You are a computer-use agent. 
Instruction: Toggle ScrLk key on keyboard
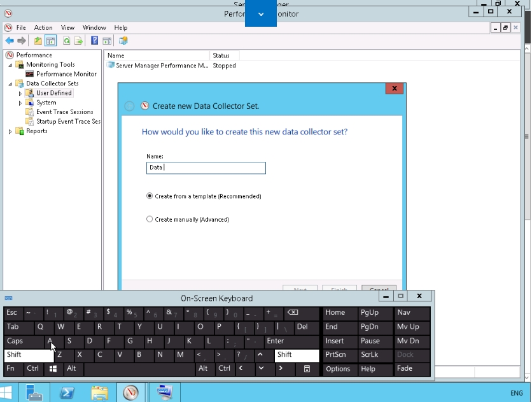coord(375,355)
